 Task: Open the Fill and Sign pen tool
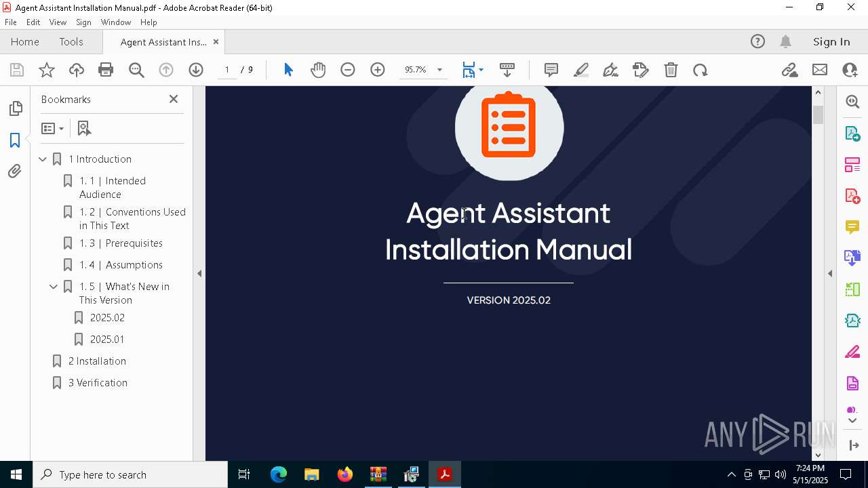pyautogui.click(x=611, y=70)
